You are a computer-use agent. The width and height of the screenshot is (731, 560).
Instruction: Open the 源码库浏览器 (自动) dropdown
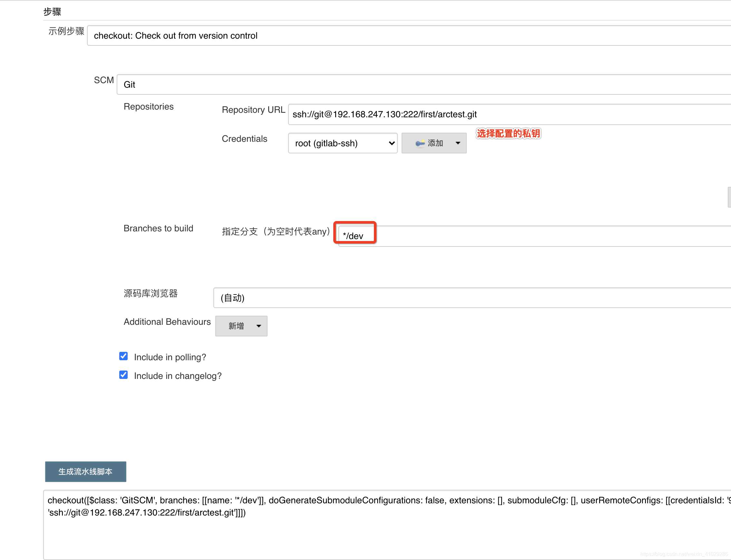pyautogui.click(x=472, y=298)
